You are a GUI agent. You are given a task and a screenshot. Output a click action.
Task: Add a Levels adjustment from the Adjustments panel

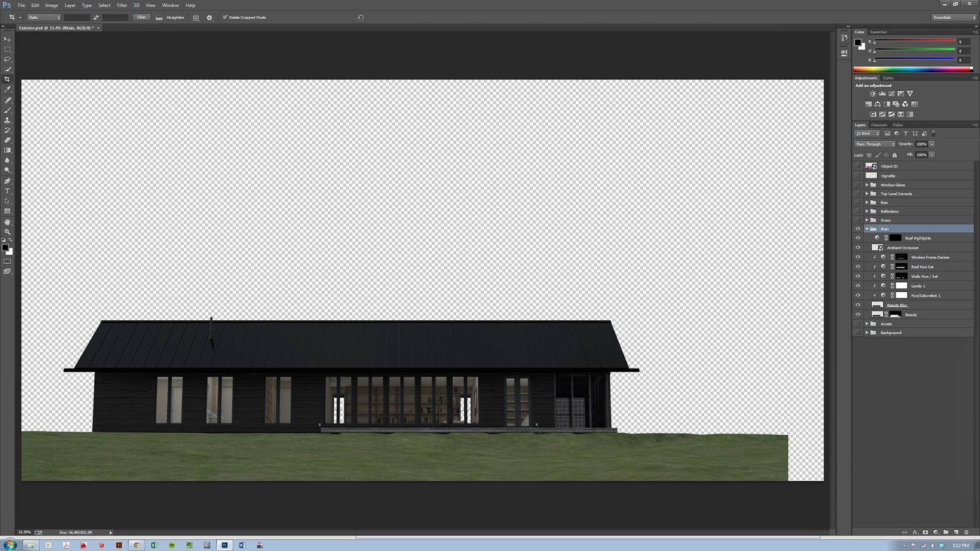(882, 94)
